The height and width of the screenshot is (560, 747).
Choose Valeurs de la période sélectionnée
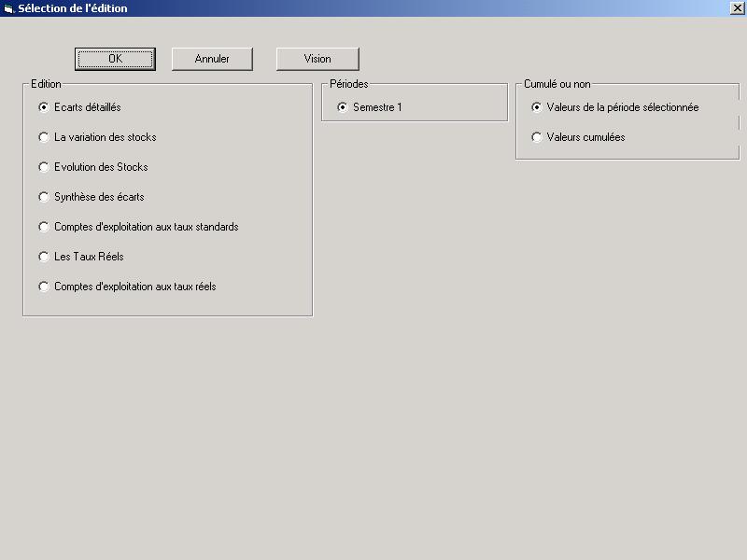pos(615,107)
